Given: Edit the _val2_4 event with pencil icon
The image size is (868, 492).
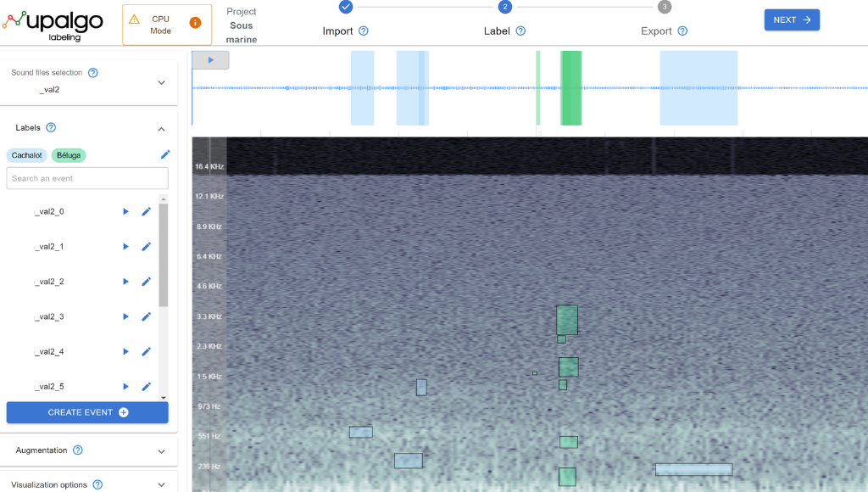Looking at the screenshot, I should point(146,351).
